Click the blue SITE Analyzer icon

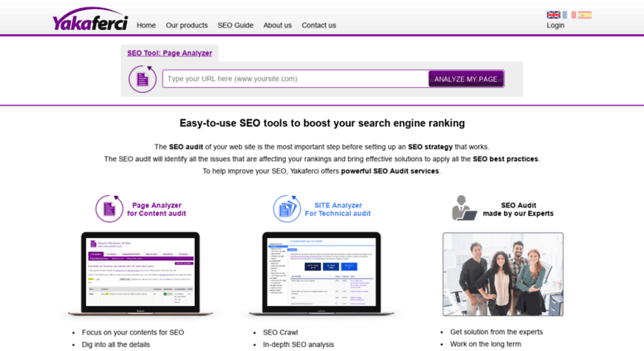(x=287, y=209)
